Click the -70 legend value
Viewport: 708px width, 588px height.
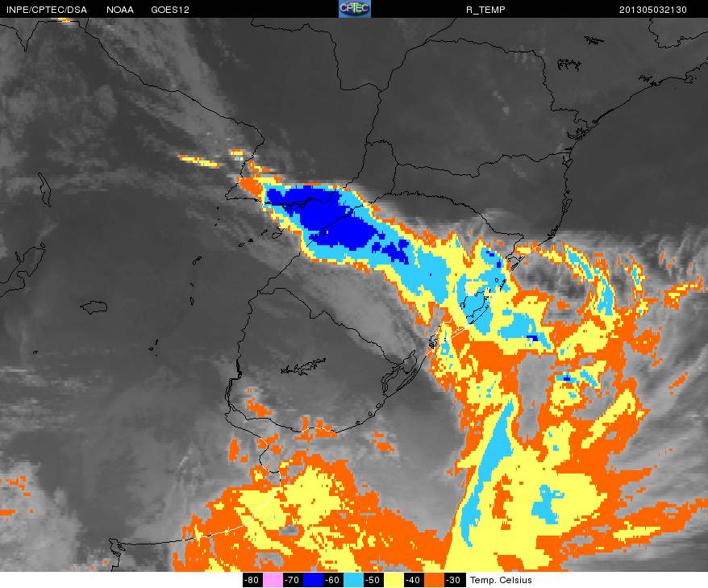[x=293, y=580]
